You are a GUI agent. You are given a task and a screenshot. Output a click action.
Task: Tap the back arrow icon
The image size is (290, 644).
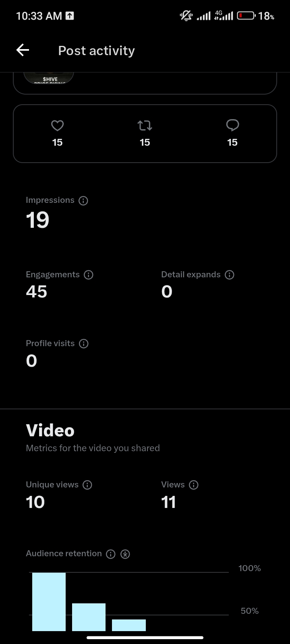pos(23,50)
